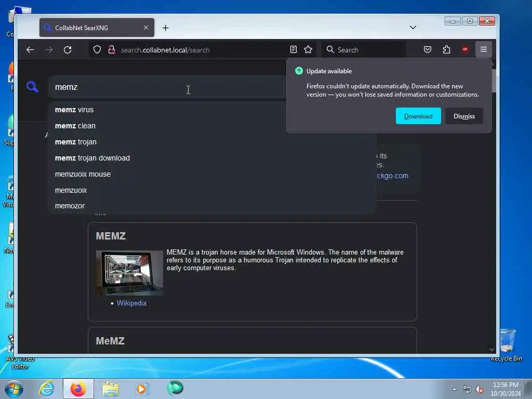Launch Internet Explorer from taskbar
The image size is (532, 399).
click(x=46, y=389)
